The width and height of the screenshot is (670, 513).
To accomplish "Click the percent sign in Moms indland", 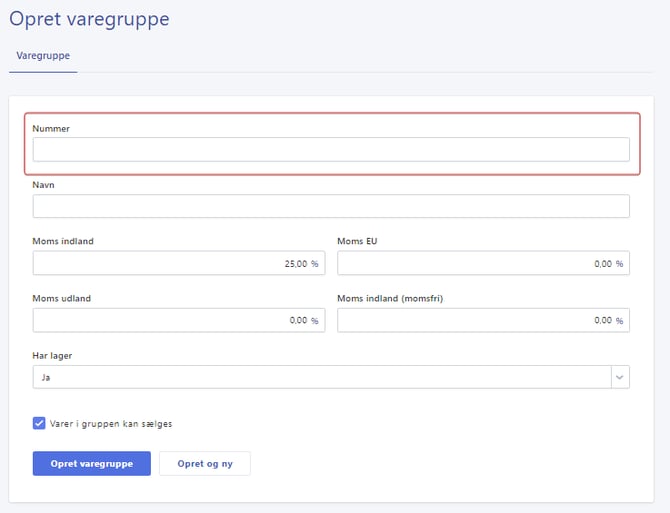I will click(314, 264).
